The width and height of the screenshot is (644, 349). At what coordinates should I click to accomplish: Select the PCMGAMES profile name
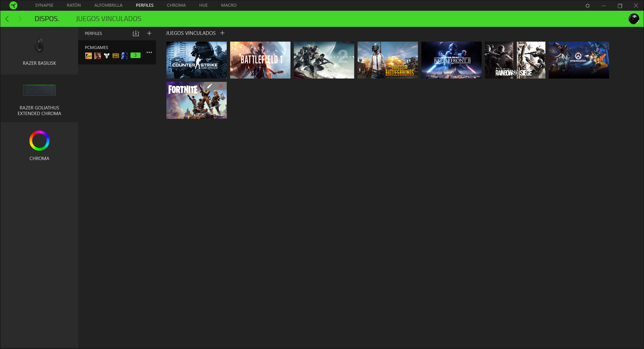(x=97, y=48)
